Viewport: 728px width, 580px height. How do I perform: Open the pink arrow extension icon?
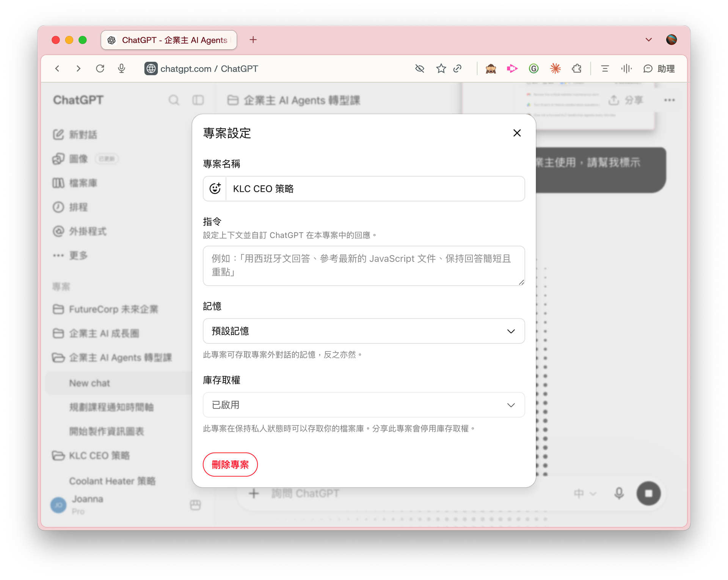[x=512, y=69]
